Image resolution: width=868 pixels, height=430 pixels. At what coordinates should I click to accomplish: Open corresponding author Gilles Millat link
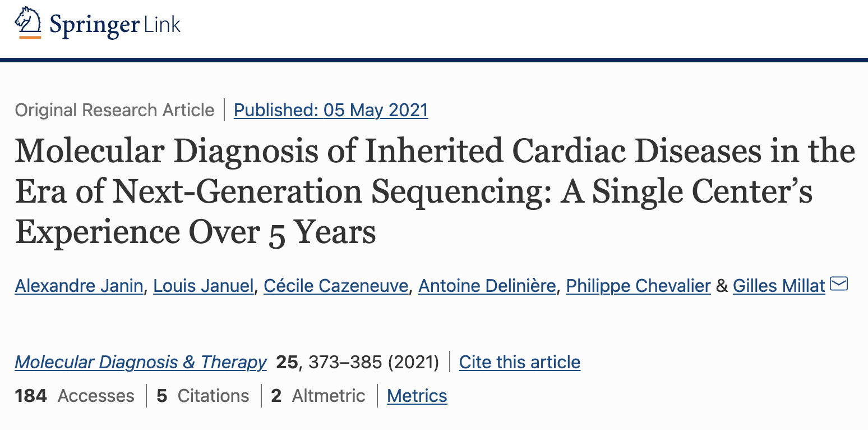coord(779,286)
